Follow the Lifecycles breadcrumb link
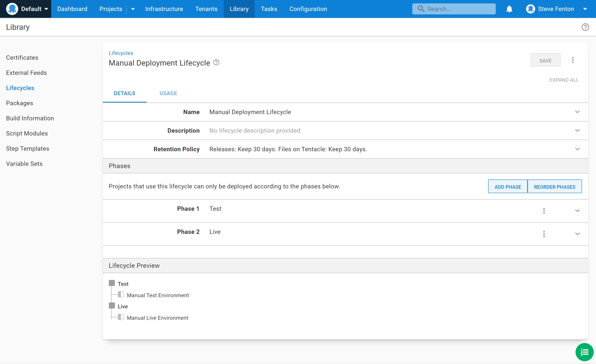Viewport: 596px width, 364px height. coord(121,53)
